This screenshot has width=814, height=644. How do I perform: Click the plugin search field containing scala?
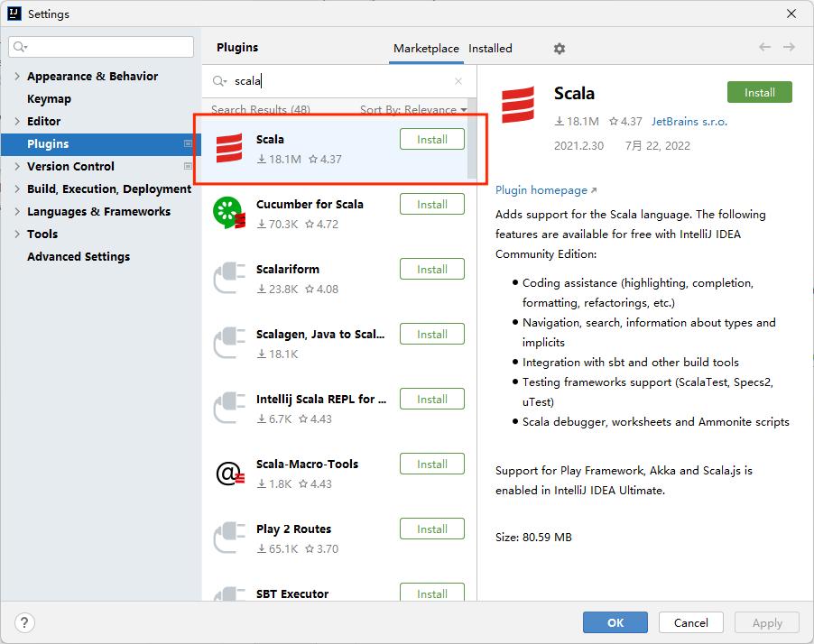(x=338, y=81)
